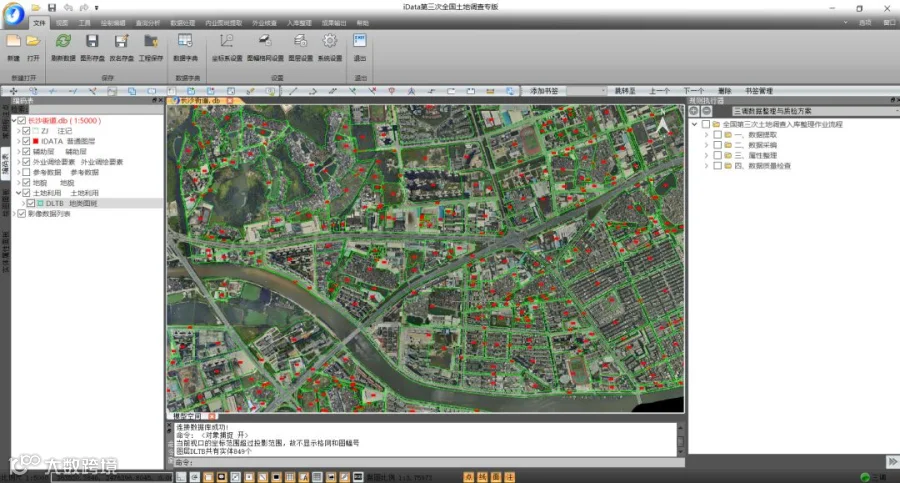Viewport: 900px width, 483px height.
Task: Expand the 二、数据采编 tree node
Action: click(x=707, y=145)
